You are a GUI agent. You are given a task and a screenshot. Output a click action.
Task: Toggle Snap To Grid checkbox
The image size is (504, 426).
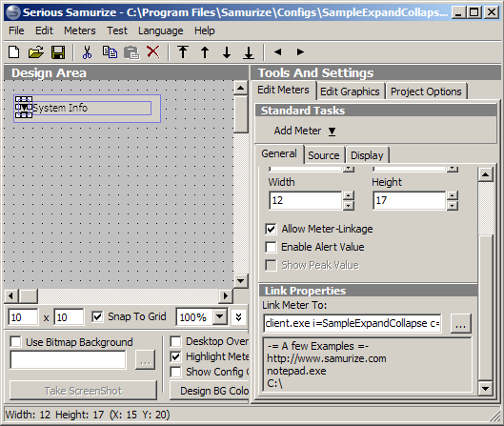tap(97, 317)
